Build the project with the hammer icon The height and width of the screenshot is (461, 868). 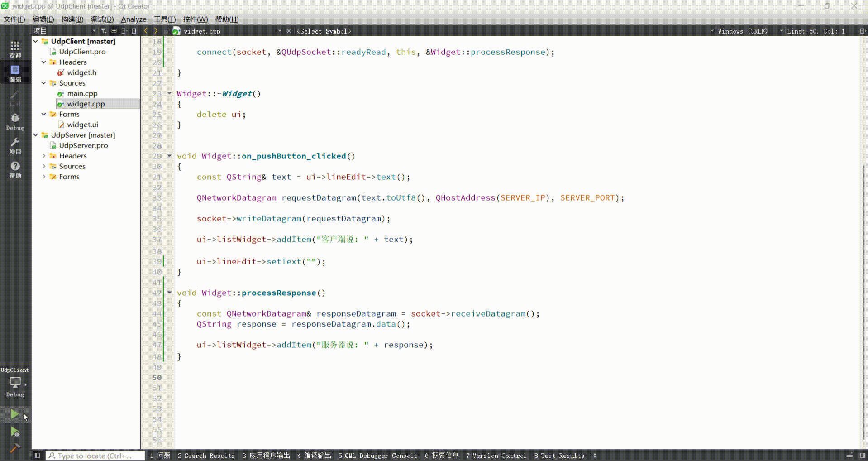(14, 448)
